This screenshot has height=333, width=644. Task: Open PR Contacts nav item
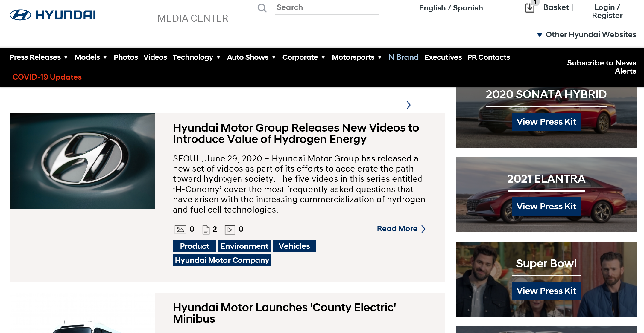tap(489, 57)
